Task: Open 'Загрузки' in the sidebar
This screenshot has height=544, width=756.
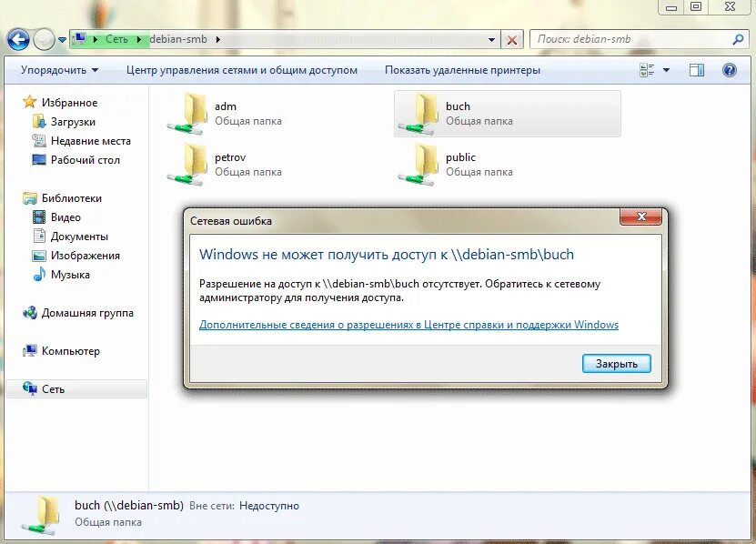Action: [x=73, y=122]
